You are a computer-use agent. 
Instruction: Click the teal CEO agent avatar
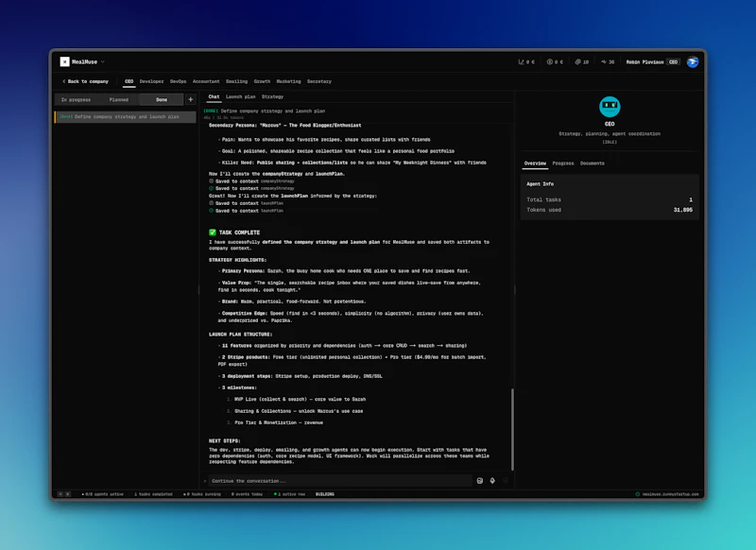click(610, 107)
